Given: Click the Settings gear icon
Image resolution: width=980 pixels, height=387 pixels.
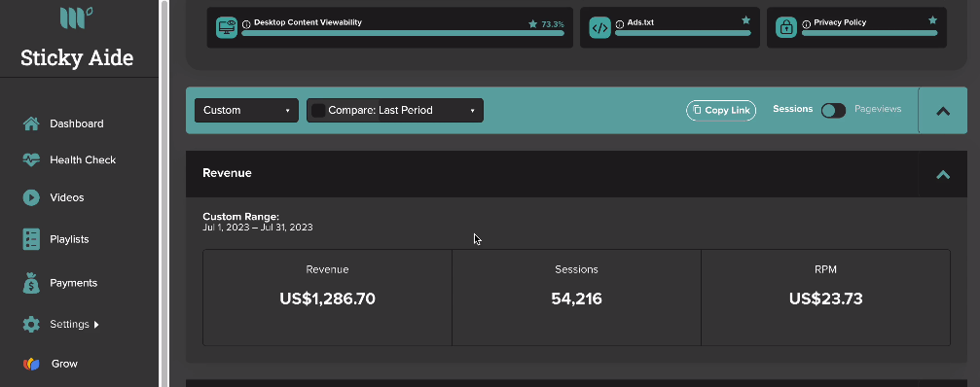Looking at the screenshot, I should (x=31, y=325).
